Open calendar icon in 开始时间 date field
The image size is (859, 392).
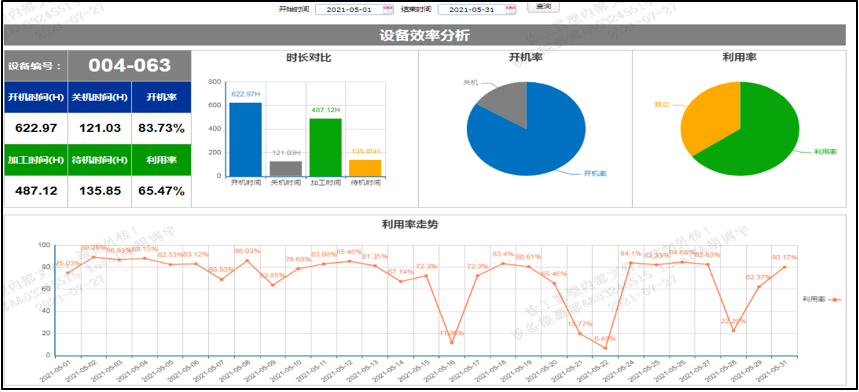[388, 9]
